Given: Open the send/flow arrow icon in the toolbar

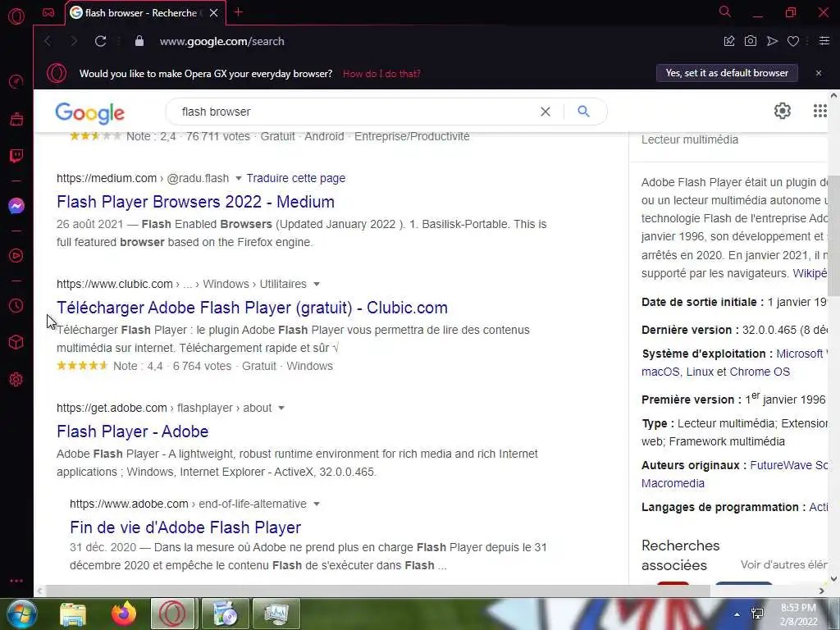Looking at the screenshot, I should [772, 41].
